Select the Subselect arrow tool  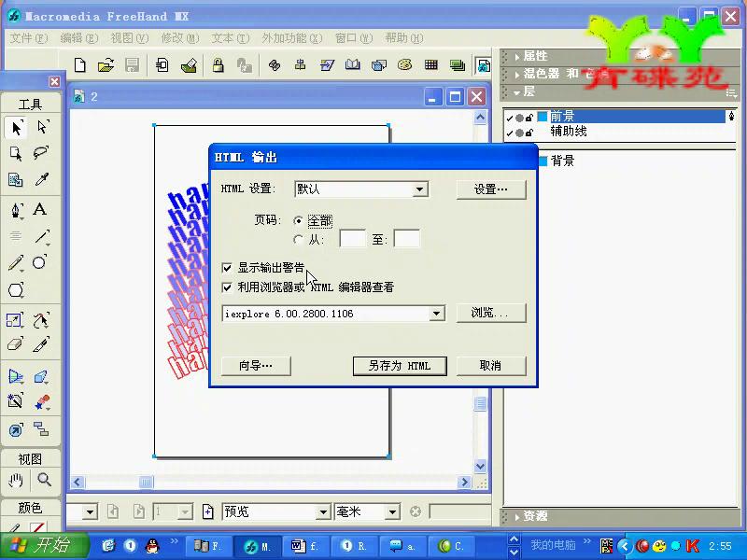coord(42,127)
